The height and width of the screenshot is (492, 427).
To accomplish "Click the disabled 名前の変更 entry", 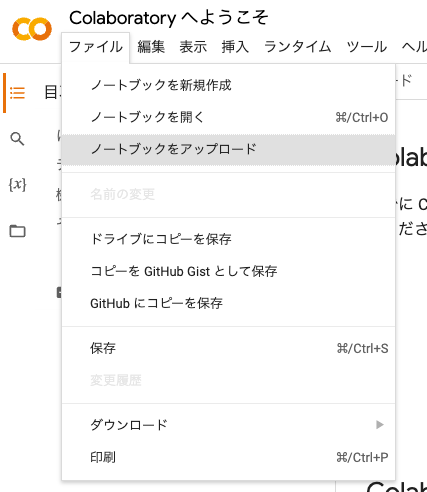I will pyautogui.click(x=228, y=194).
